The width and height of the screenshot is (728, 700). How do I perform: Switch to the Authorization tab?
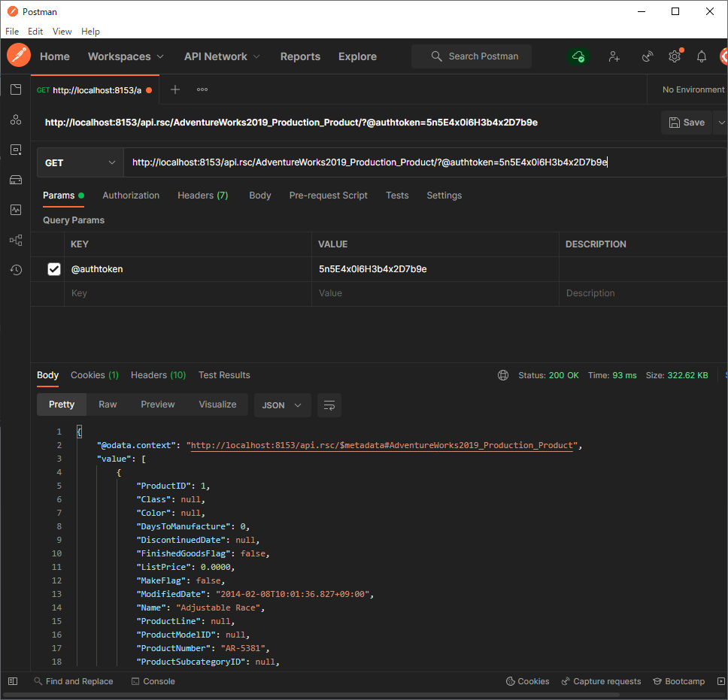coord(131,195)
